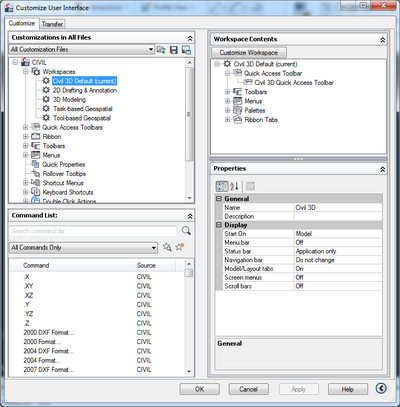
Task: Click the Rollover Tooltips icon in the tree
Action: 35,173
